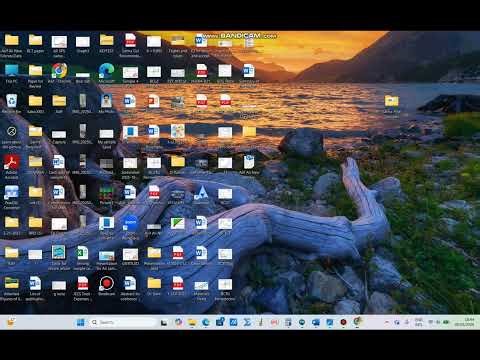480x360 pixels.
Task: Select the portrait photo file on desktop
Action: (106, 104)
